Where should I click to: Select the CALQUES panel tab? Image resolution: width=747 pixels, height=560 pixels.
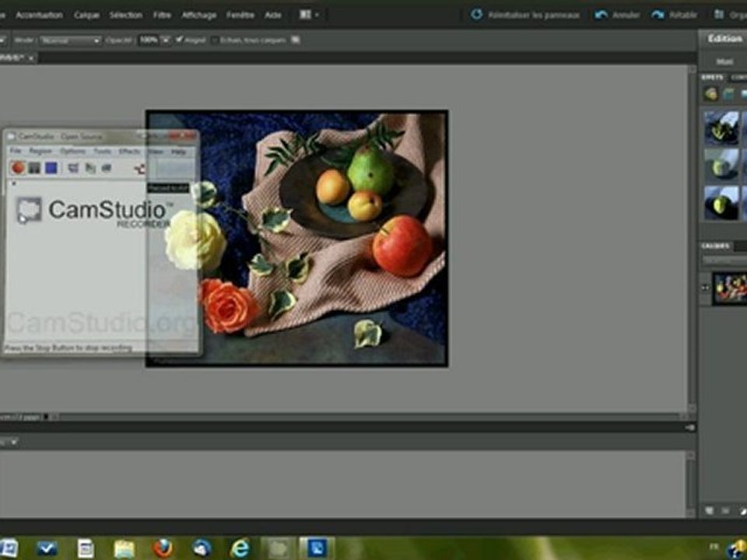click(715, 246)
